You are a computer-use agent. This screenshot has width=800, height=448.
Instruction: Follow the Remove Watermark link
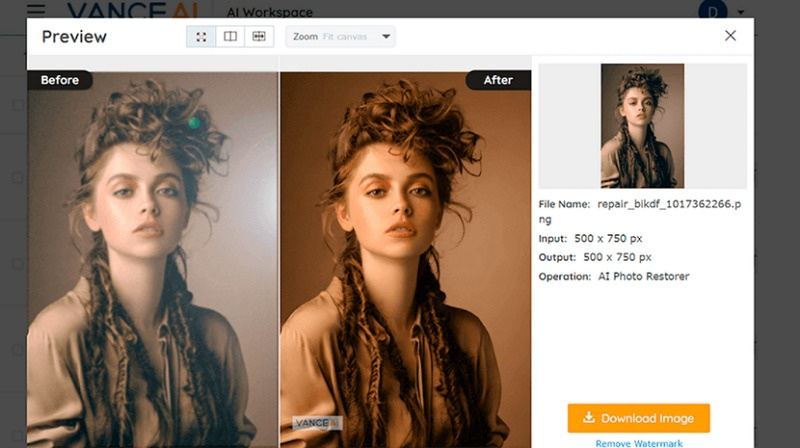click(x=639, y=443)
